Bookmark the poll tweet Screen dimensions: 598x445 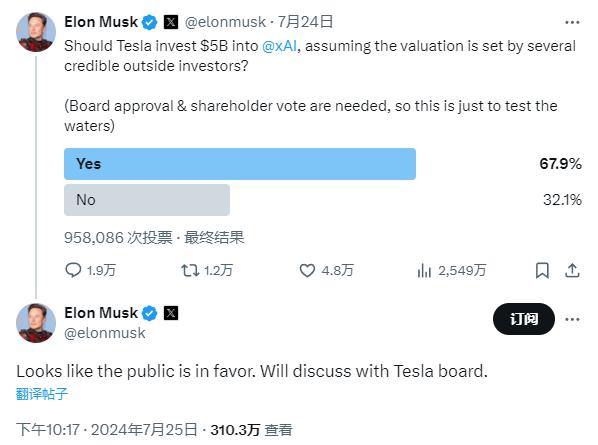(542, 270)
